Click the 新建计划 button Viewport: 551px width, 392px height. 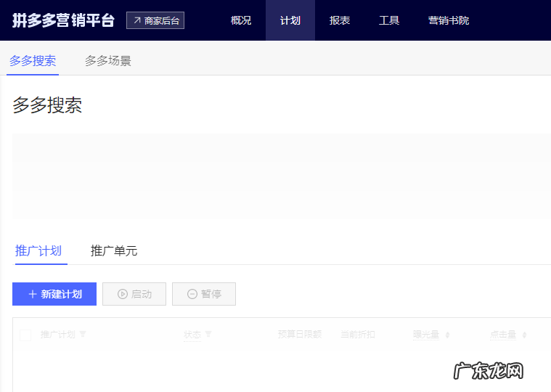(x=54, y=294)
